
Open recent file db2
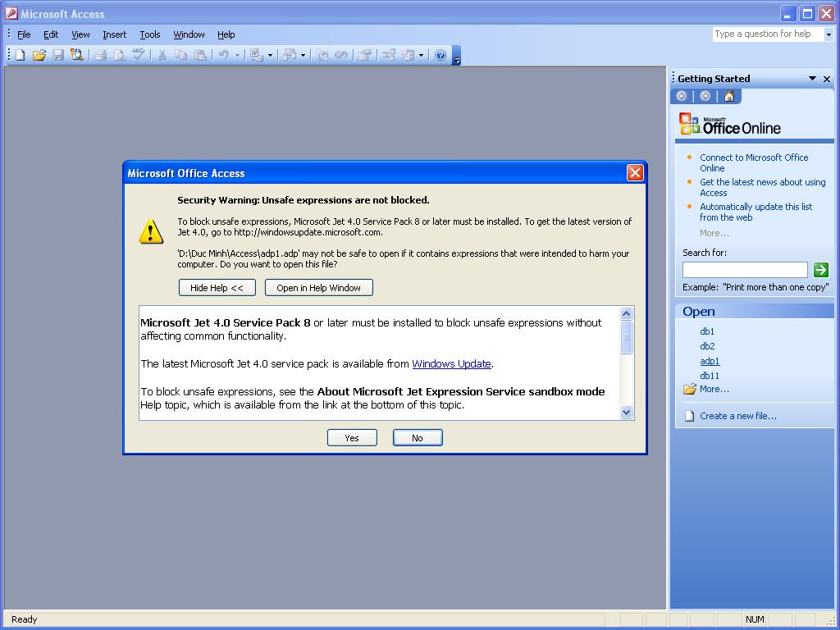pos(707,347)
